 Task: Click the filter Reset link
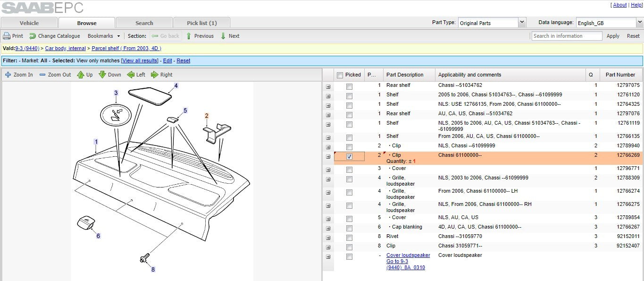click(184, 60)
